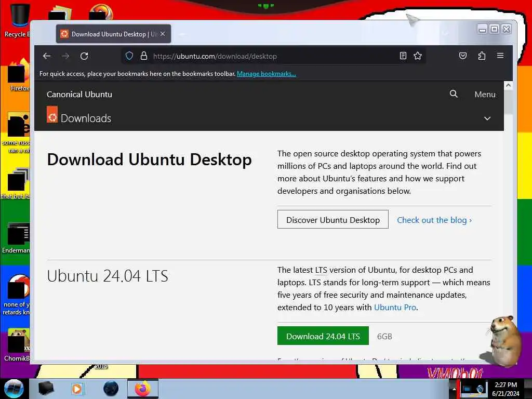Click Discover Ubuntu Desktop button
The width and height of the screenshot is (532, 399).
tap(333, 220)
